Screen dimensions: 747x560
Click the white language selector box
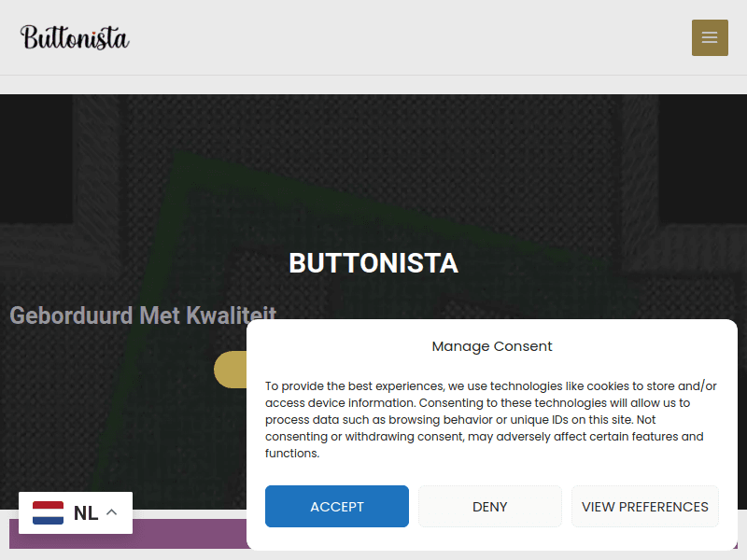coord(75,512)
